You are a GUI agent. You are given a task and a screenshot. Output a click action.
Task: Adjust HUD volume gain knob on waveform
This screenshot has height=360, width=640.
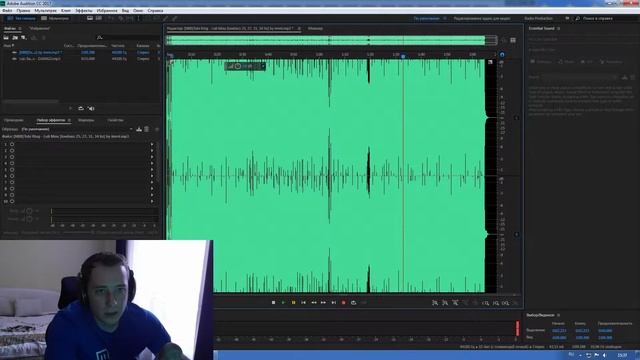(x=238, y=66)
